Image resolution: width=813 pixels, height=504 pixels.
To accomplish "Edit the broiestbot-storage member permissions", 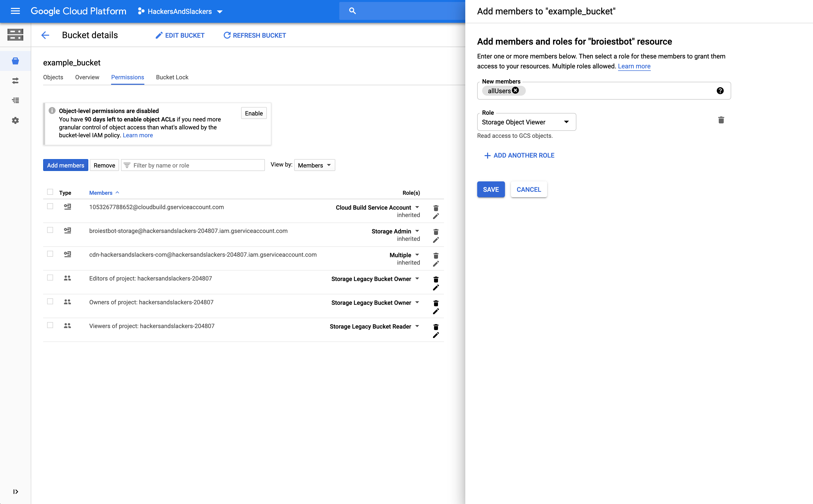I will click(x=436, y=240).
